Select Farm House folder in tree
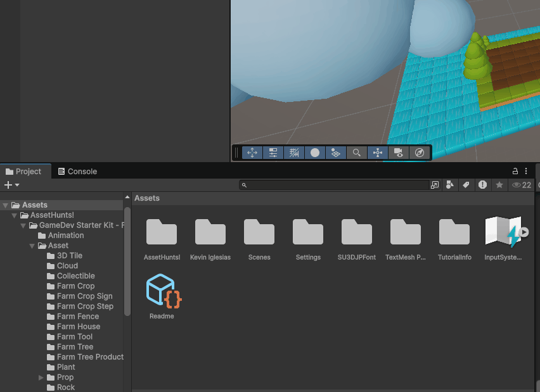The height and width of the screenshot is (392, 540). [78, 327]
